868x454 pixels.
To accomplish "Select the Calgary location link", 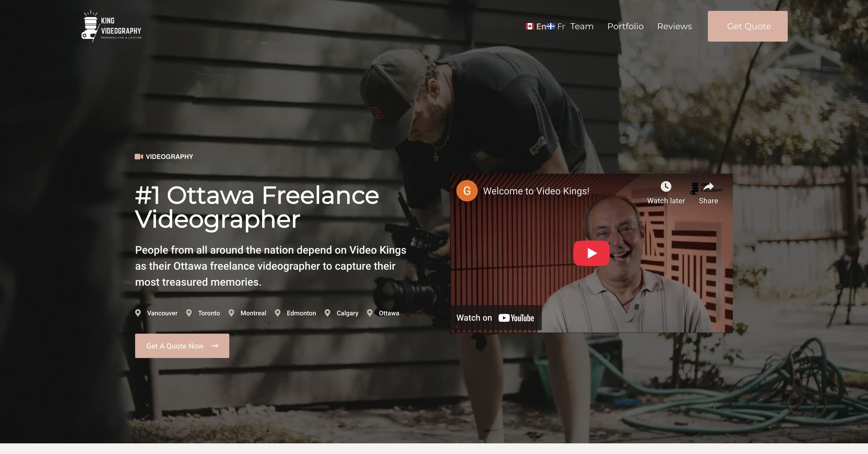I will click(347, 313).
